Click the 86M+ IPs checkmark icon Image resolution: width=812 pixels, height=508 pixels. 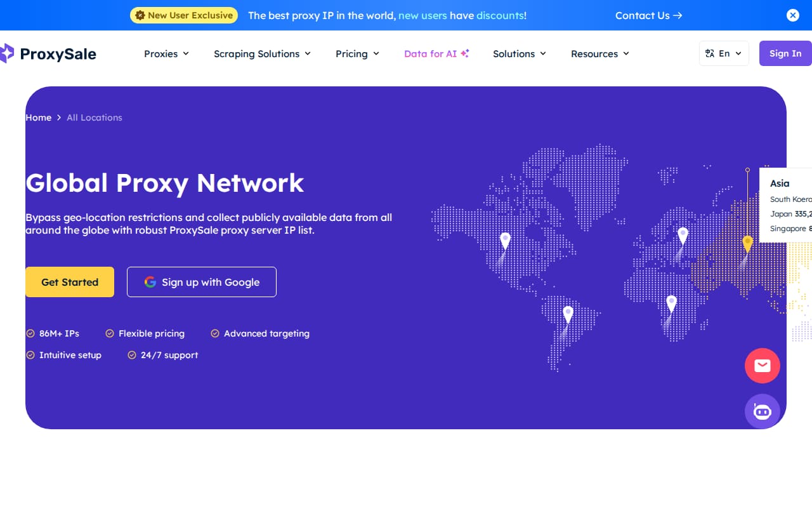click(30, 333)
